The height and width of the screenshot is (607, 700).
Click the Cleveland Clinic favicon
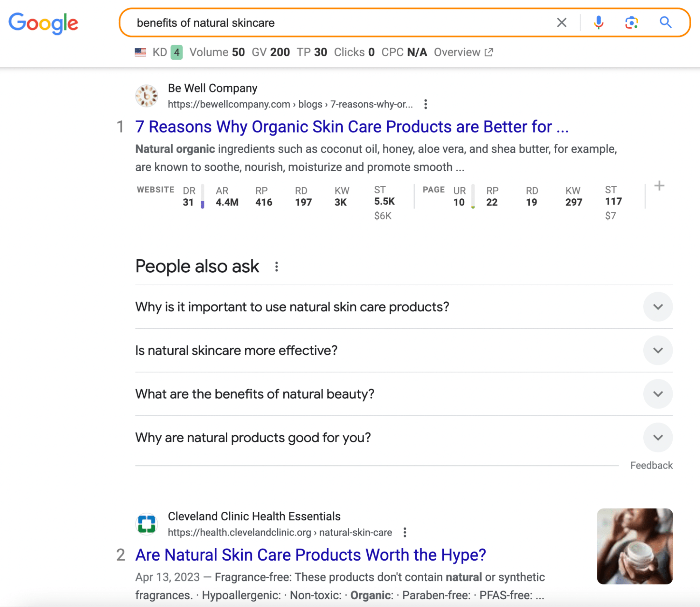147,524
